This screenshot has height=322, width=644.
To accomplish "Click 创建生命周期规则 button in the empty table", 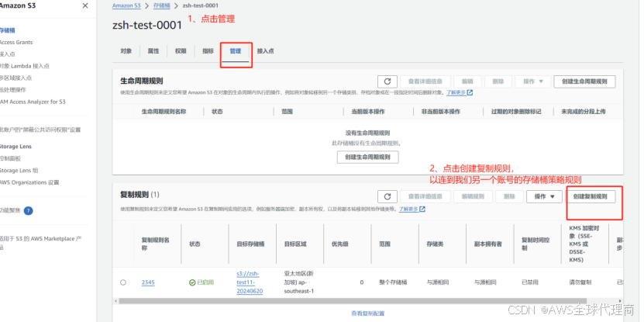I will coord(367,157).
